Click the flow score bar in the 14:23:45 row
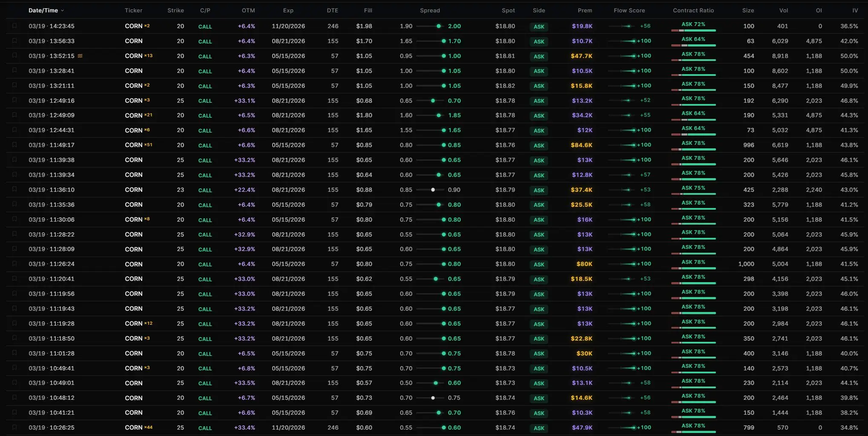 click(621, 26)
